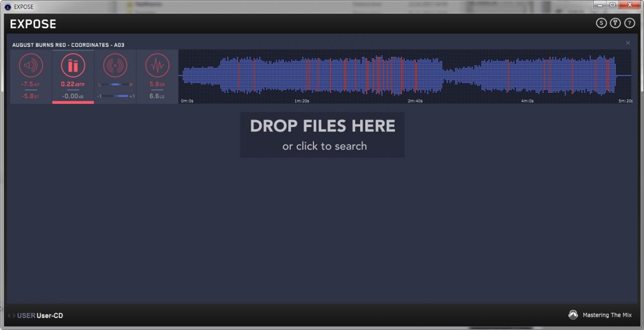Select the dynamic range waveform icon
This screenshot has width=644, height=330.
point(157,65)
